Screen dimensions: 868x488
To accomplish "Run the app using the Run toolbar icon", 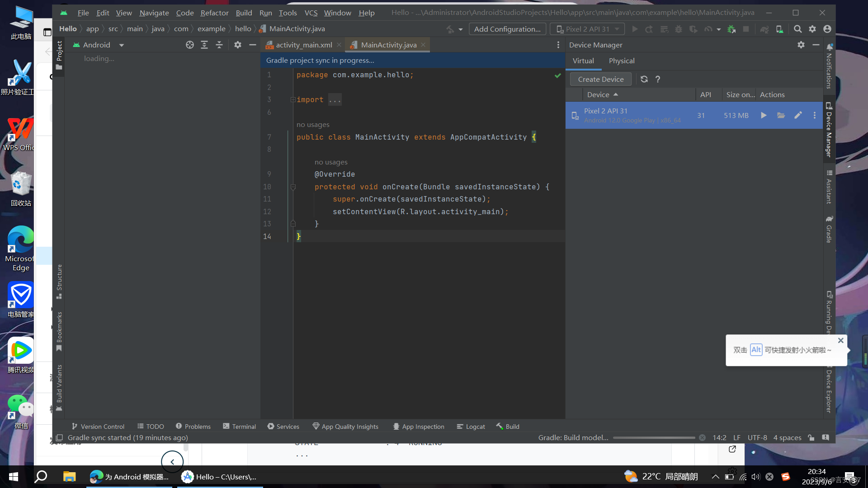I will [635, 28].
